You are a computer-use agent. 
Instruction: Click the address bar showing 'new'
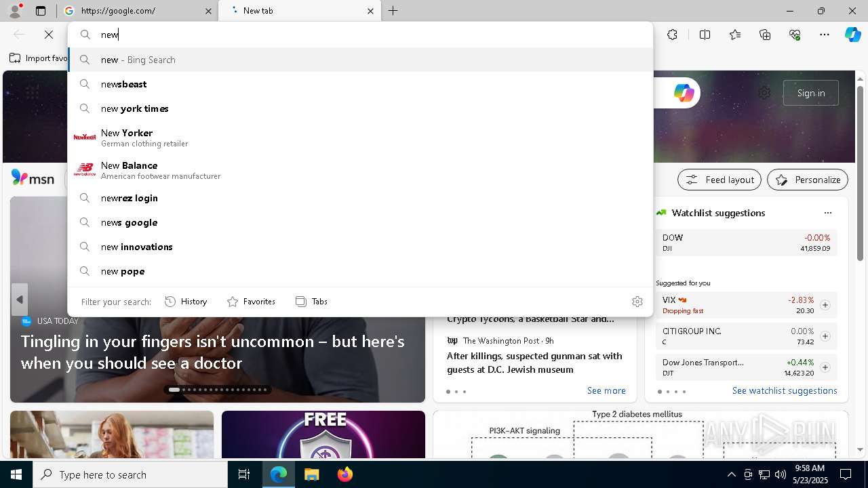coord(361,35)
